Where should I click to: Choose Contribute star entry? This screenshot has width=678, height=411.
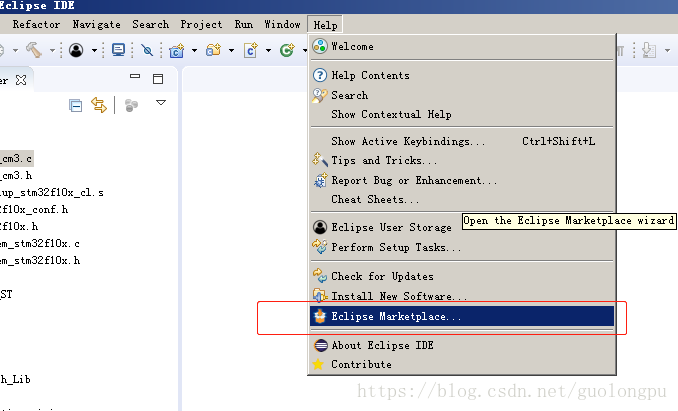pyautogui.click(x=462, y=364)
